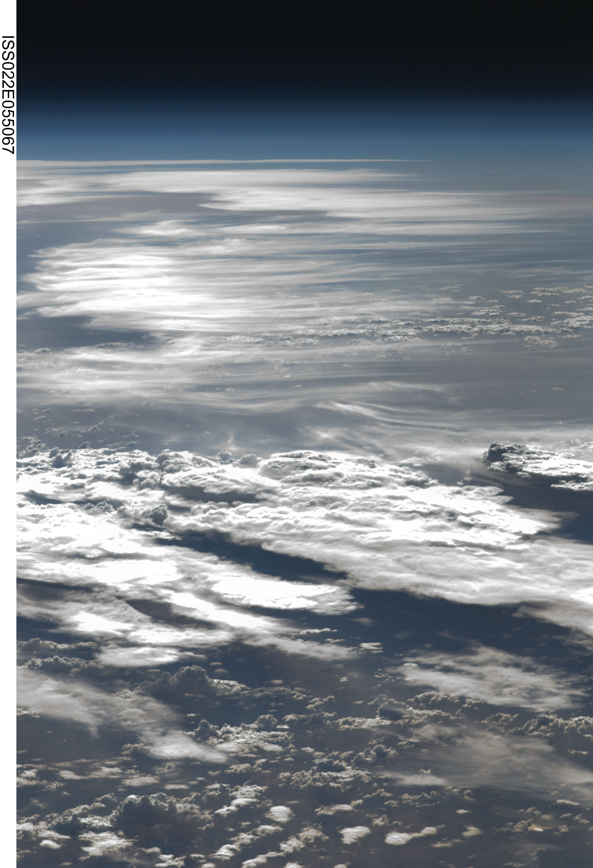Click the ISS022E055067 image ID label
Image resolution: width=593 pixels, height=868 pixels.
(8, 95)
